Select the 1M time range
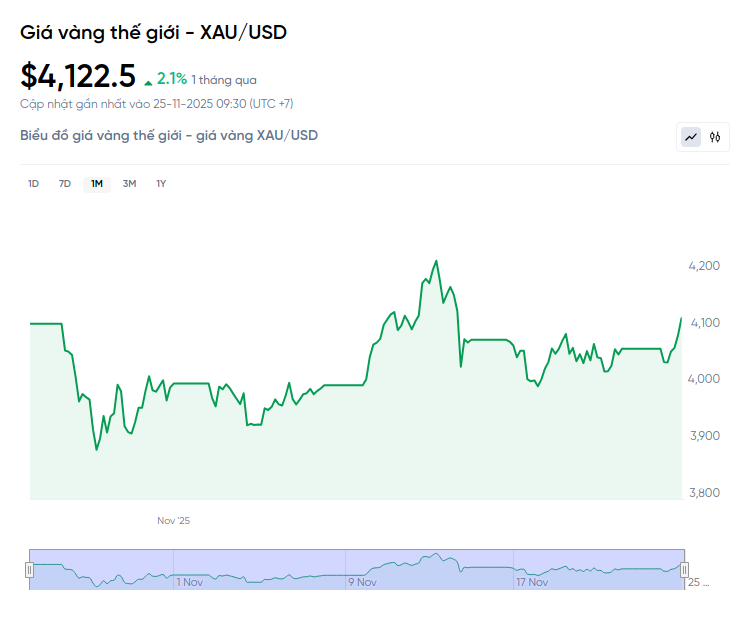This screenshot has height=634, width=750. (x=97, y=183)
